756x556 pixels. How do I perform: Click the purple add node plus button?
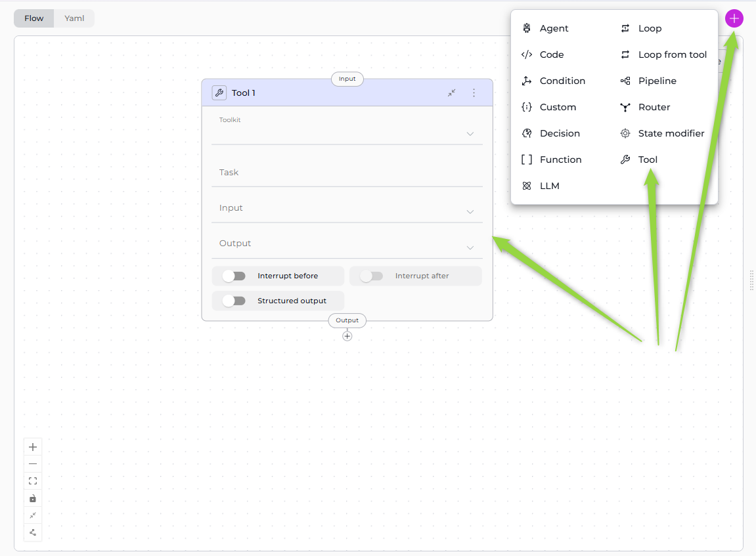coord(734,19)
